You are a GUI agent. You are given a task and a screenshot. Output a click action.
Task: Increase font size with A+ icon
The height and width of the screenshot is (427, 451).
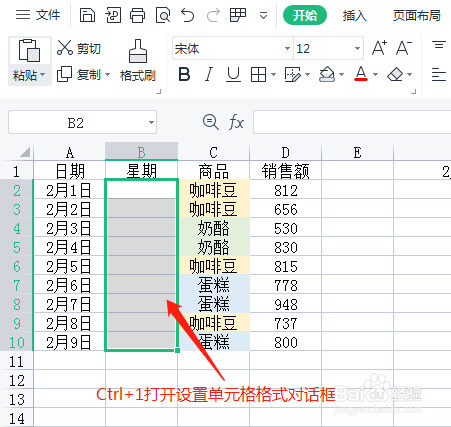click(380, 48)
